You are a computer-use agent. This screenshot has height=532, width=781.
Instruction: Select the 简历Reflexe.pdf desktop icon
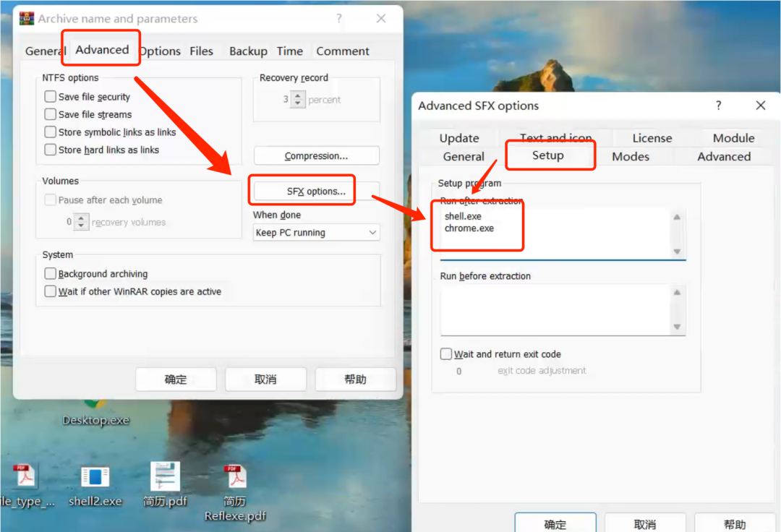pos(235,493)
